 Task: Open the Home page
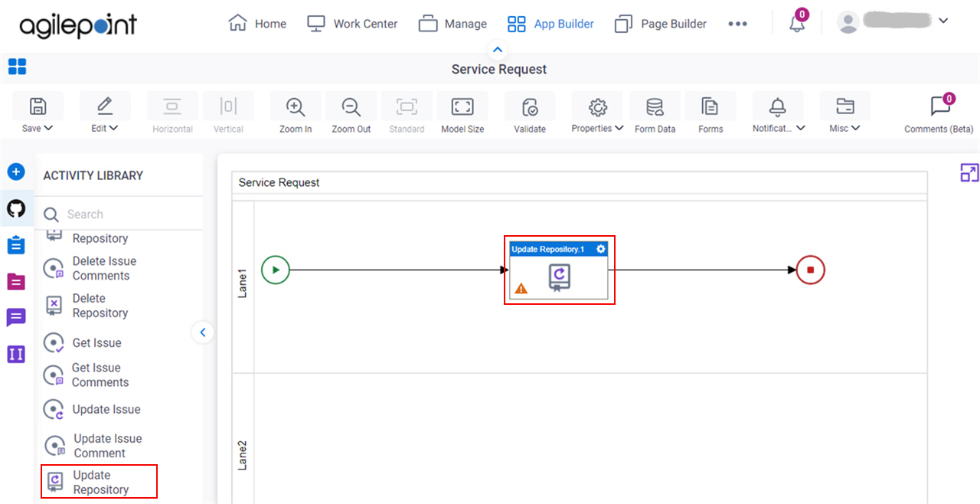point(257,24)
